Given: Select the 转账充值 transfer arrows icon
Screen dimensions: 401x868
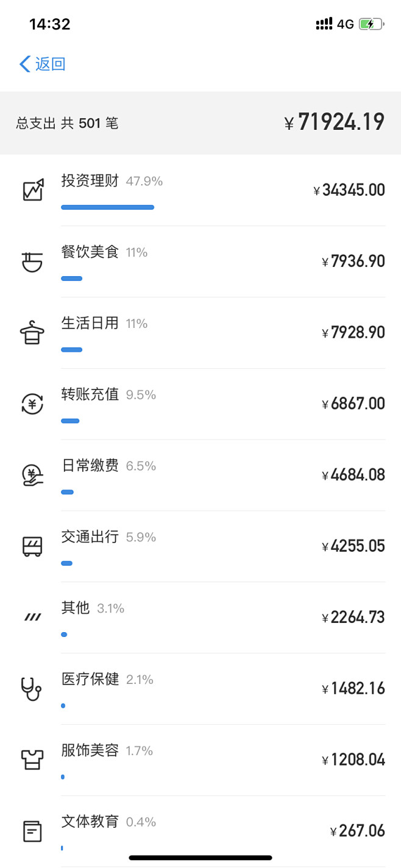Looking at the screenshot, I should click(x=32, y=403).
